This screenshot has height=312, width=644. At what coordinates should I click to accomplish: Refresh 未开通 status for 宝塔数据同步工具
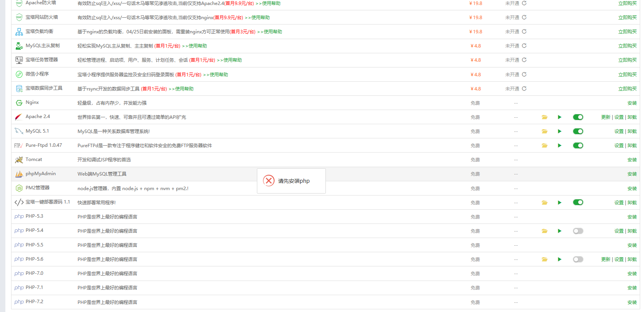(524, 89)
